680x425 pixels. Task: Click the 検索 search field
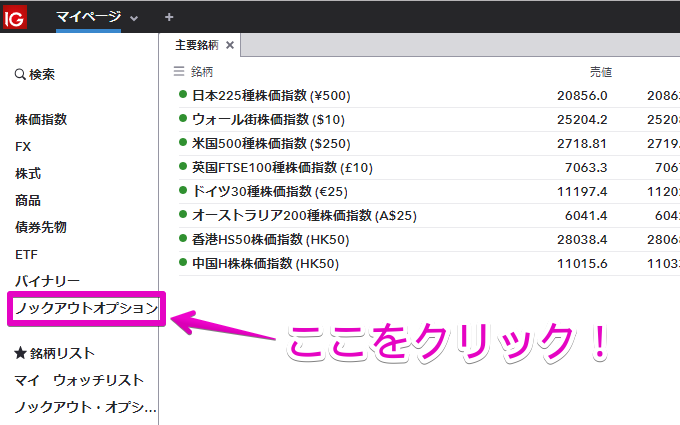35,74
